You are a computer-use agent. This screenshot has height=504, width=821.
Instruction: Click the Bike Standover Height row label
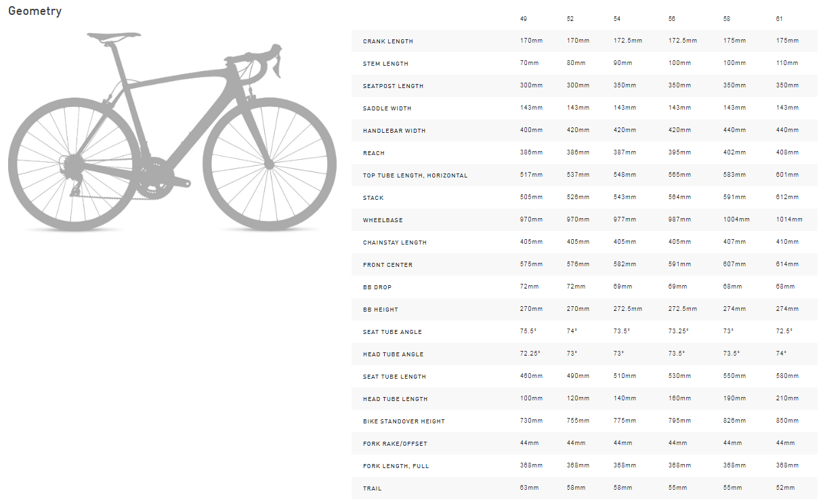tap(404, 421)
